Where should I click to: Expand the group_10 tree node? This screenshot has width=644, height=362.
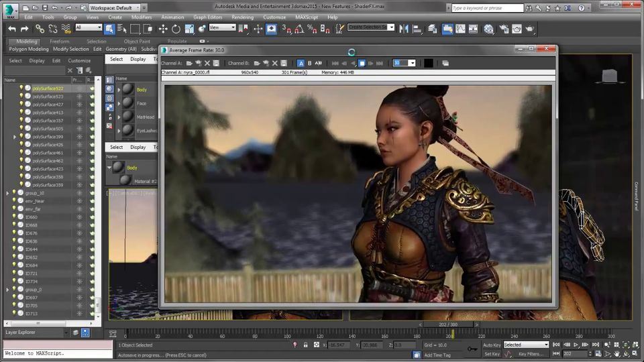click(7, 193)
